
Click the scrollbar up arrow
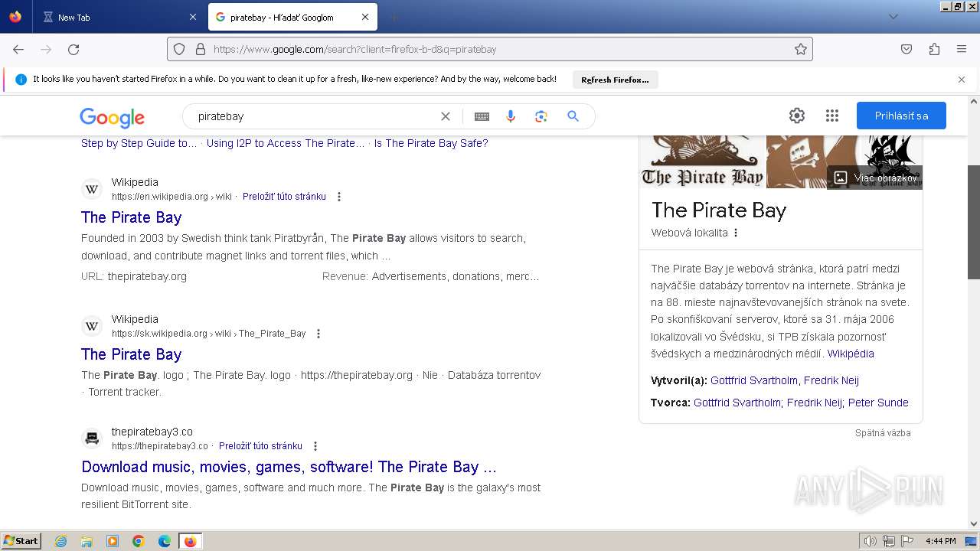point(974,101)
